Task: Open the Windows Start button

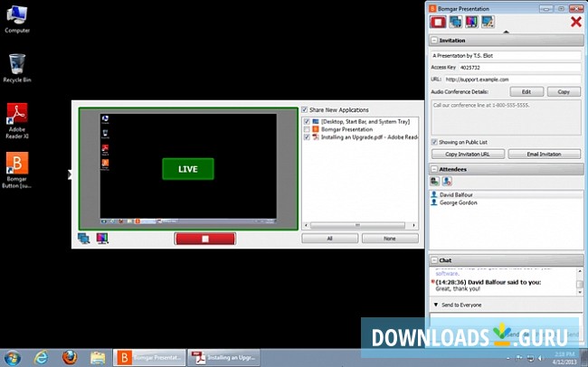Action: (x=12, y=358)
